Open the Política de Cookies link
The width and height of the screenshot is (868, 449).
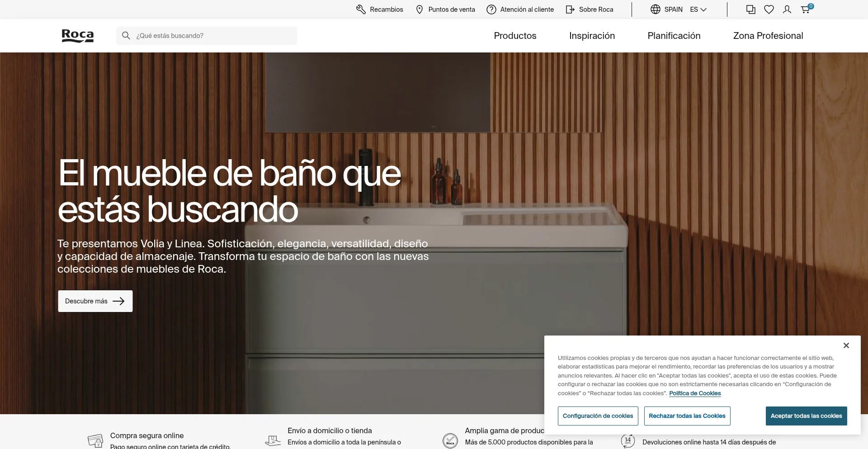(x=695, y=393)
